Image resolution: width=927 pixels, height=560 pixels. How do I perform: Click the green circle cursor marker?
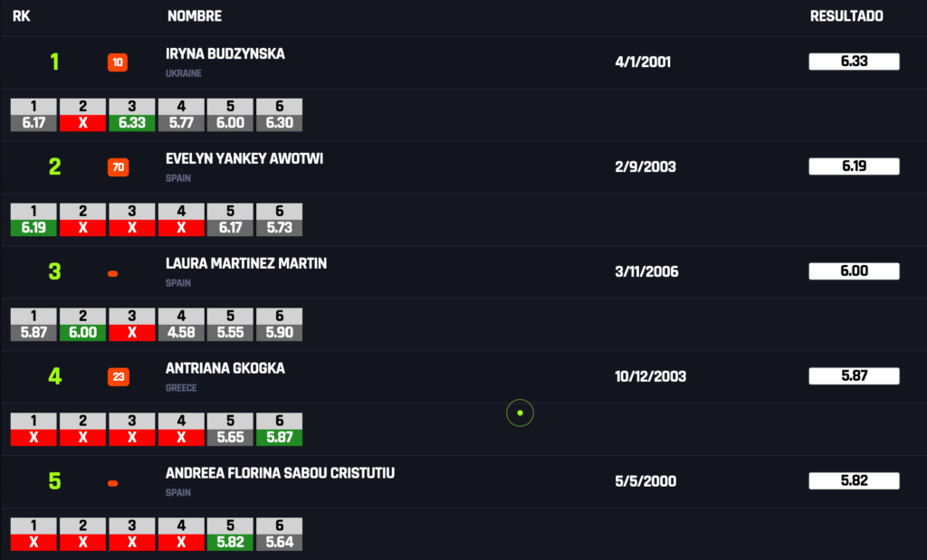pos(520,413)
